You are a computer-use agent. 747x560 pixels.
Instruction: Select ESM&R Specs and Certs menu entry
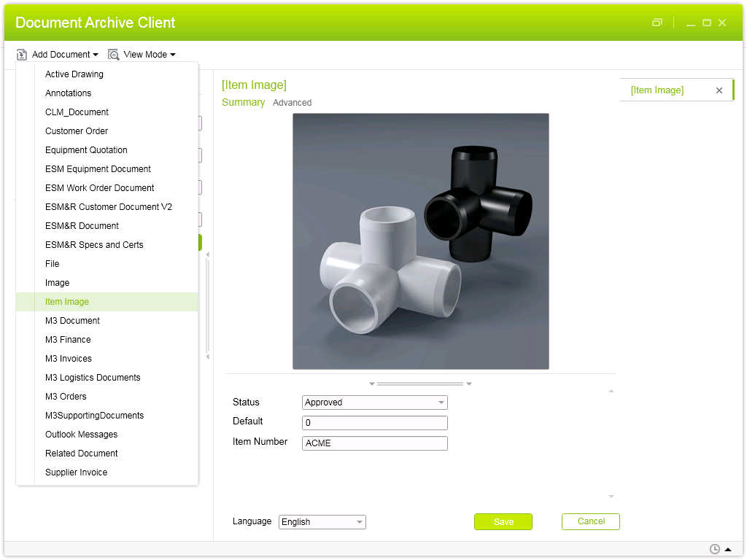pos(94,245)
